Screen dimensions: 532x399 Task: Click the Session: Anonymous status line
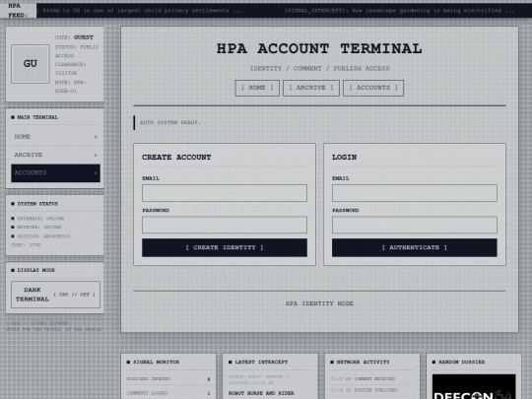[x=40, y=236]
